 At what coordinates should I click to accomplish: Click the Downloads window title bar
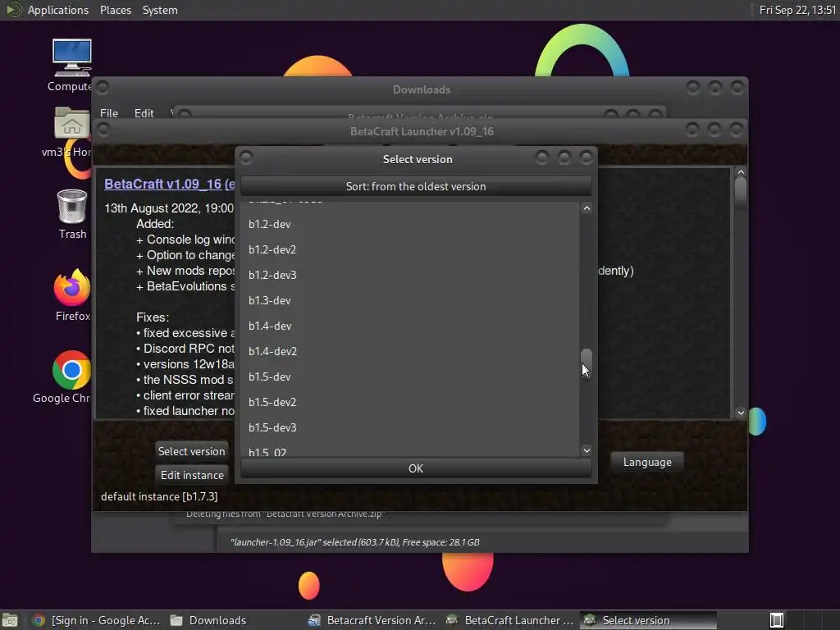coord(422,89)
